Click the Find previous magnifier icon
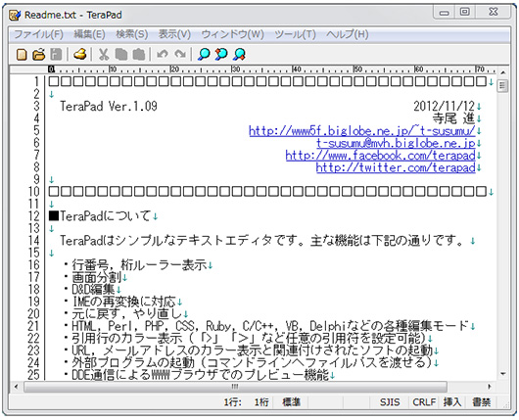 (221, 54)
